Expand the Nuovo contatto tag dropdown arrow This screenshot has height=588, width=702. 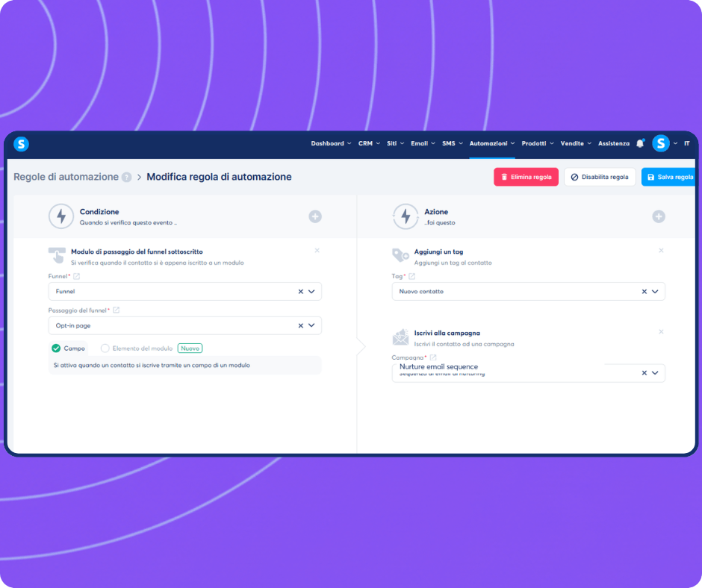(655, 292)
